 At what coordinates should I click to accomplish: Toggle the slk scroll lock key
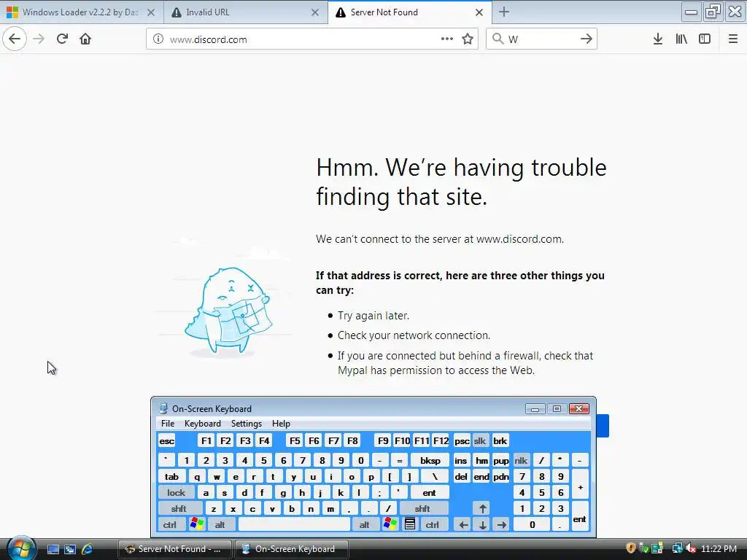click(x=480, y=441)
